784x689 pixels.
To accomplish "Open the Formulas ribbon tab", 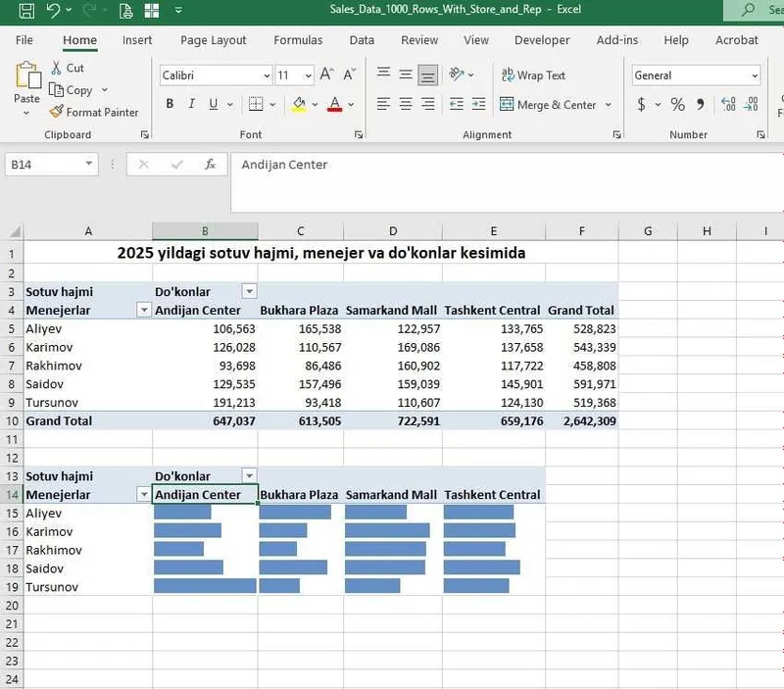I will pos(298,40).
